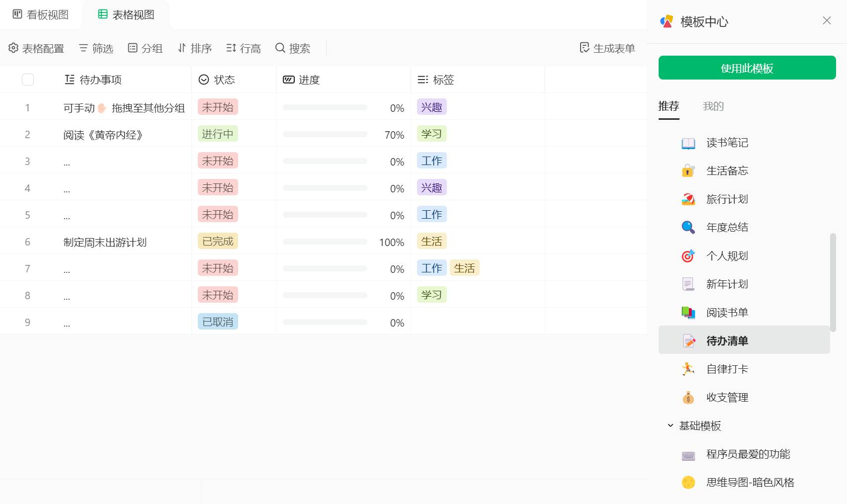847x504 pixels.
Task: Collapse the 基础模板 section
Action: (671, 425)
